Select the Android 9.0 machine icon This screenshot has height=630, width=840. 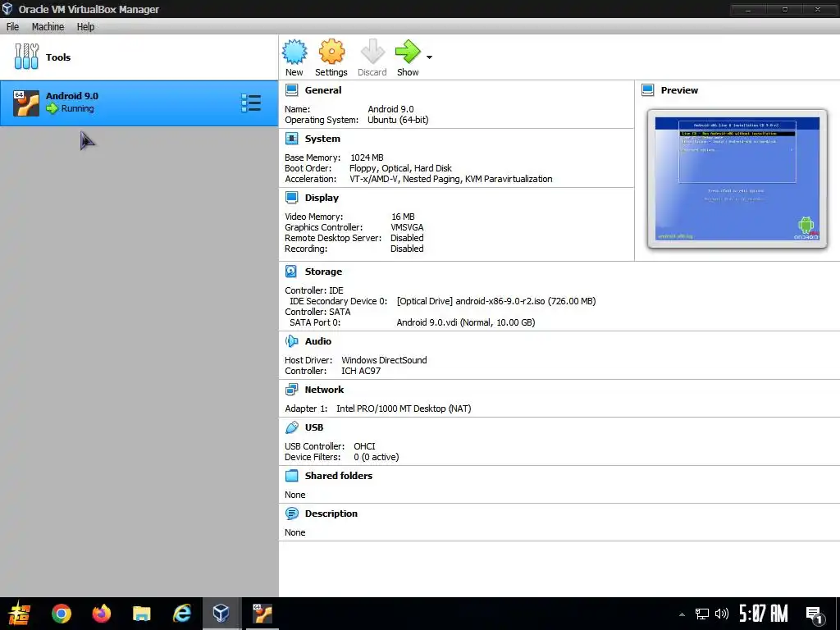point(26,103)
